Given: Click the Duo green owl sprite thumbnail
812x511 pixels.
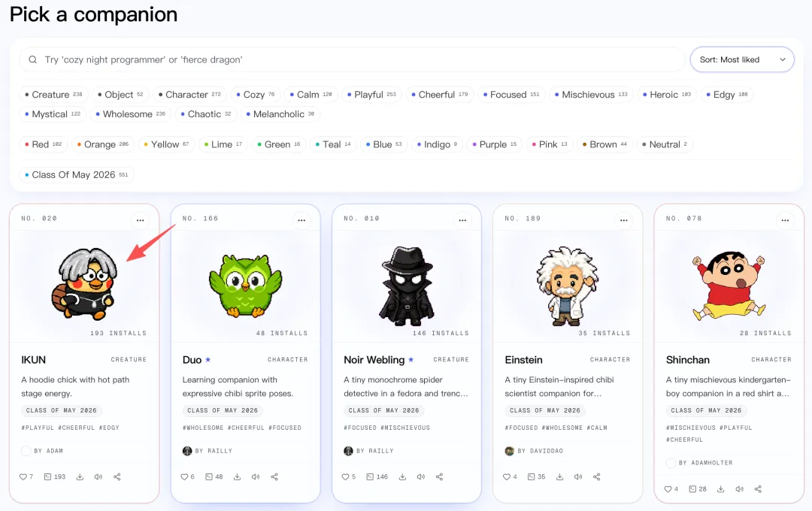Looking at the screenshot, I should click(x=245, y=286).
